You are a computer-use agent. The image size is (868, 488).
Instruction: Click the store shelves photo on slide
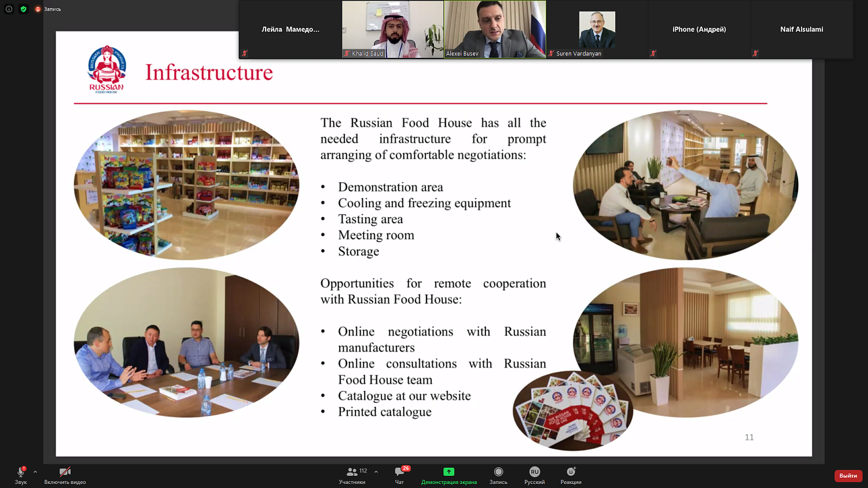tap(186, 185)
